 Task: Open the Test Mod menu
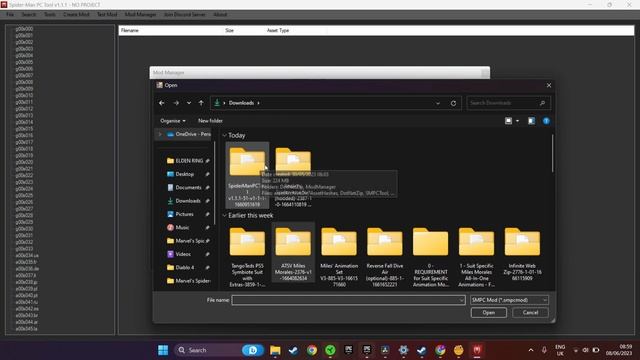(x=107, y=14)
